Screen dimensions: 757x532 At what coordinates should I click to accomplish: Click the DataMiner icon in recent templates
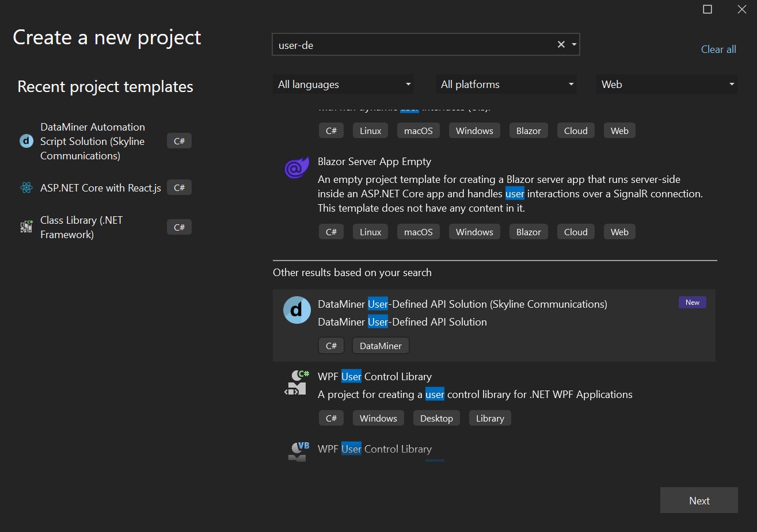26,141
